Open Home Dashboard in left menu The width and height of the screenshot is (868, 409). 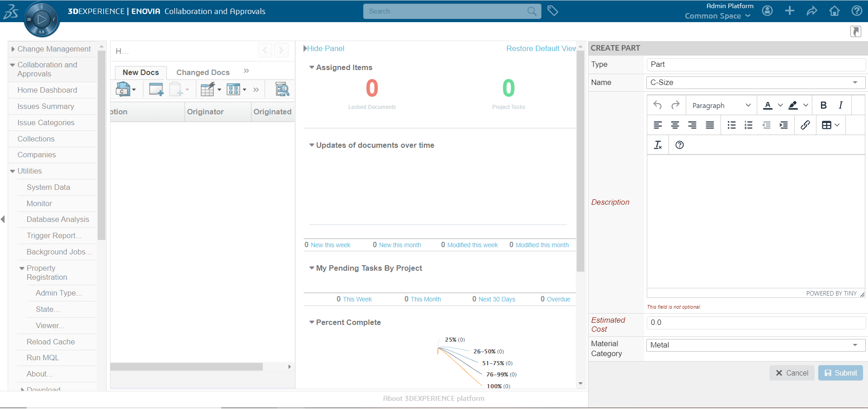pyautogui.click(x=47, y=90)
